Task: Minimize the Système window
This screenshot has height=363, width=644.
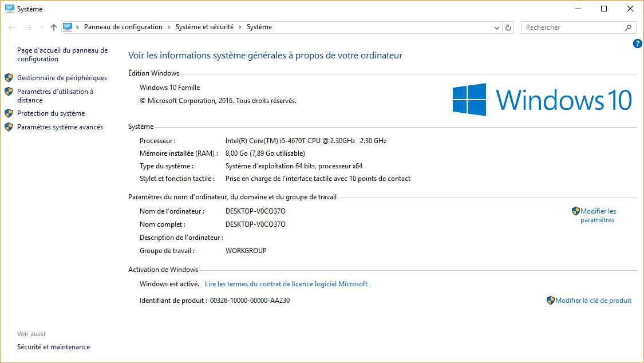Action: pyautogui.click(x=578, y=9)
